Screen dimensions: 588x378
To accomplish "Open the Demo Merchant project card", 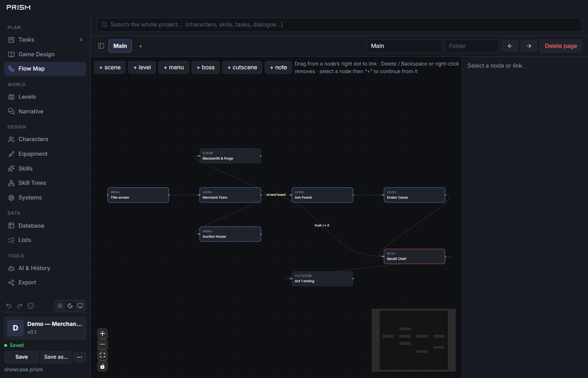I will (x=45, y=328).
